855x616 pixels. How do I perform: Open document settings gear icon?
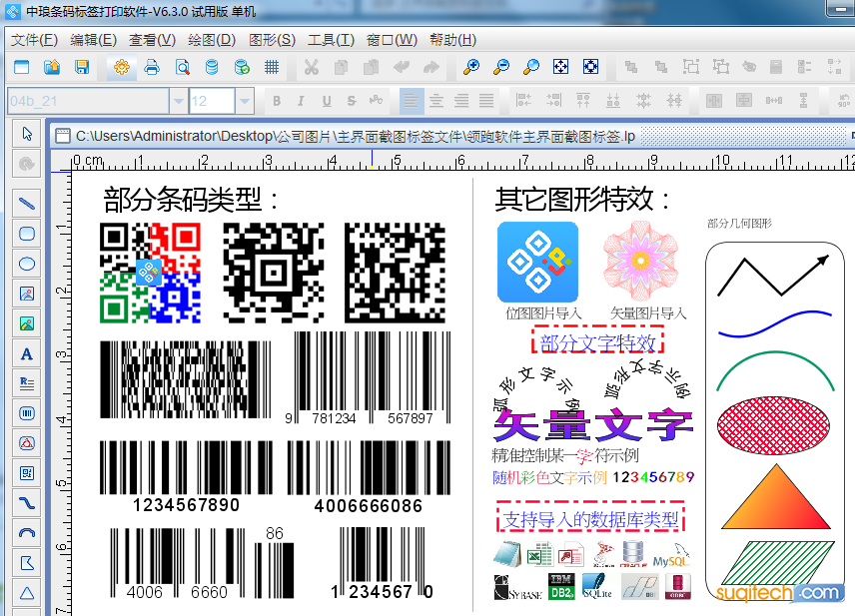(122, 67)
